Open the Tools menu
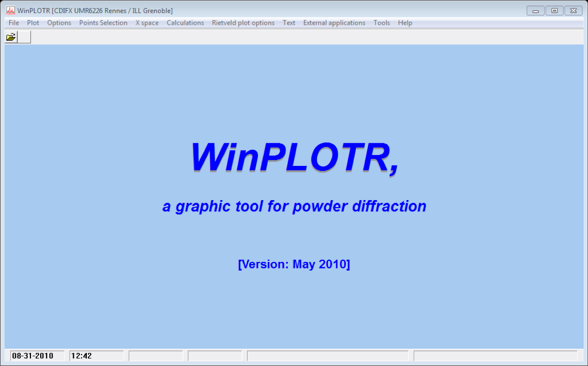 point(382,23)
